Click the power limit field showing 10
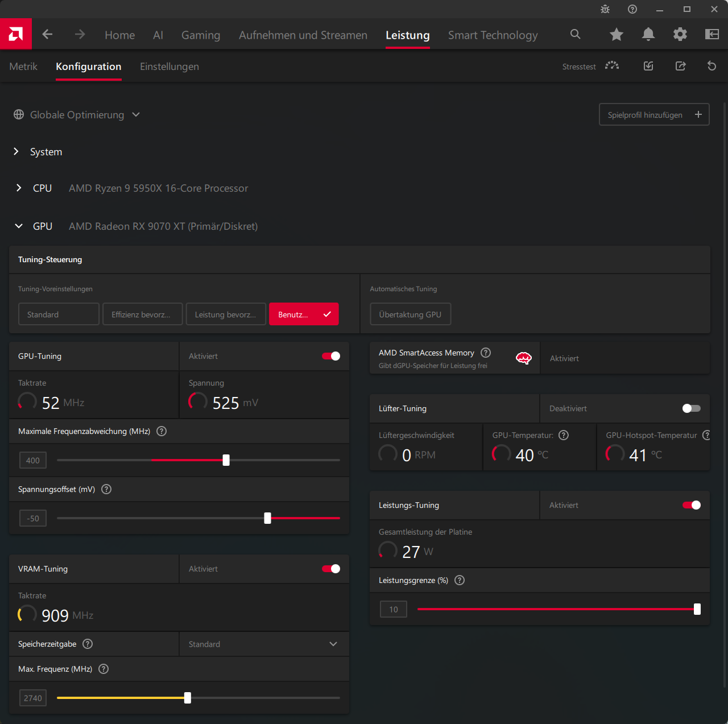 click(x=394, y=609)
